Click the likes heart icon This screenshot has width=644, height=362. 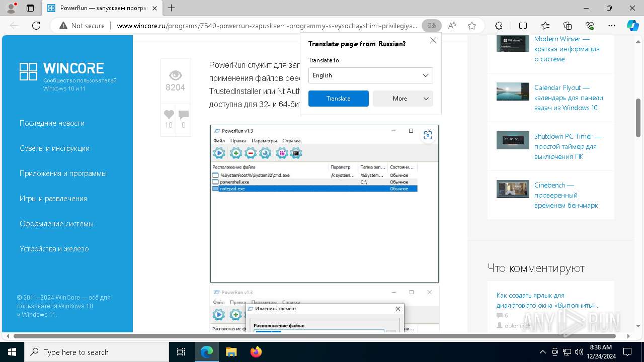point(169,114)
